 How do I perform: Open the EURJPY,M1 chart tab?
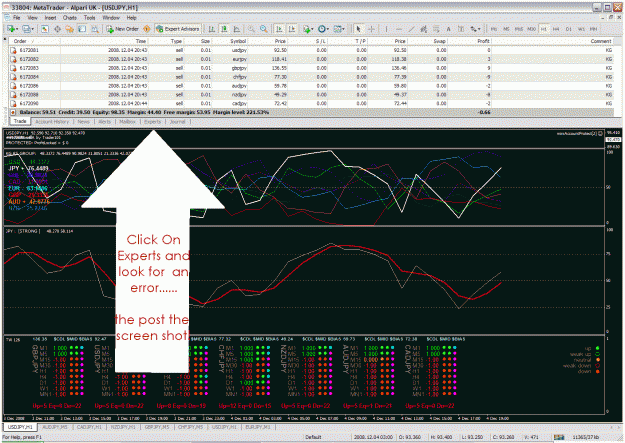[258, 427]
